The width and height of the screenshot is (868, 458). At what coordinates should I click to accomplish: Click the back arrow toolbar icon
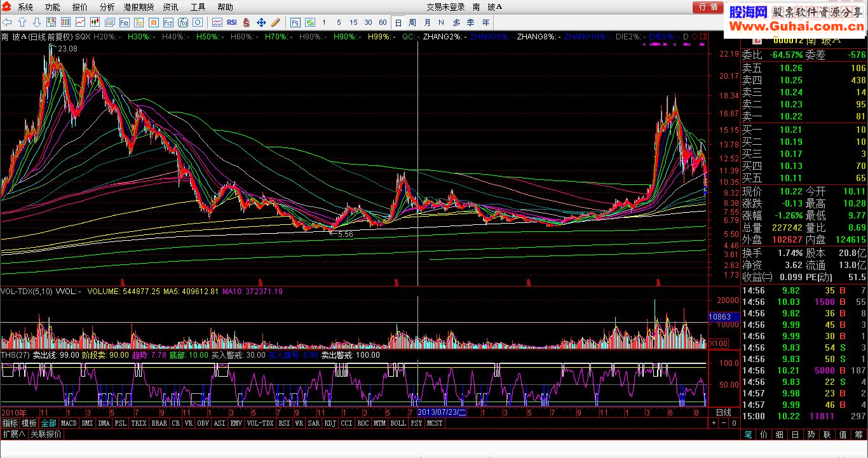(6, 22)
